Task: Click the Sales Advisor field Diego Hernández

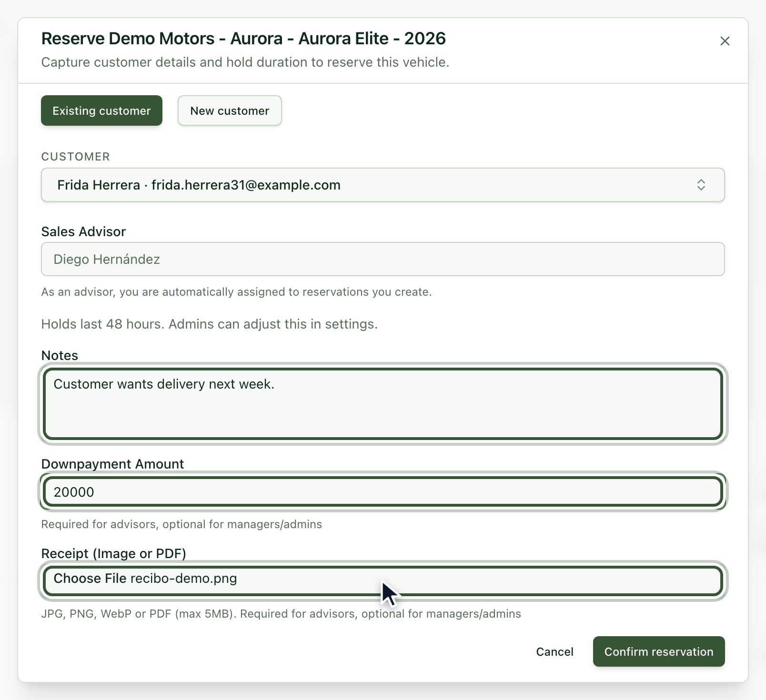Action: [383, 259]
